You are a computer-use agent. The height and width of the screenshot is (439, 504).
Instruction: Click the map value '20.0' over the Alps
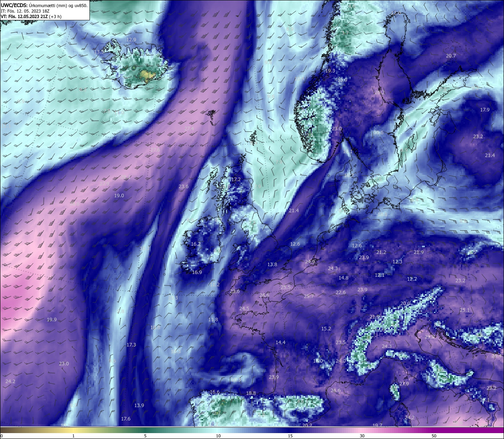click(x=405, y=304)
